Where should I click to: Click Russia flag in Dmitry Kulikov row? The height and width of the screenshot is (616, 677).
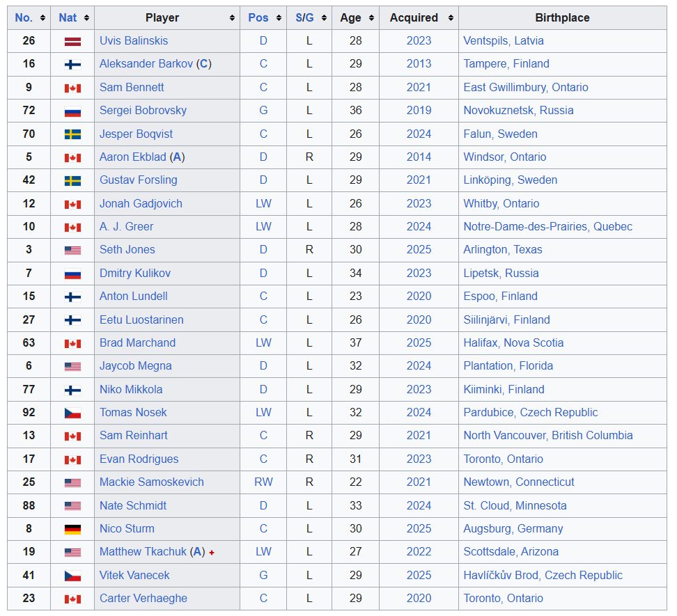click(72, 274)
